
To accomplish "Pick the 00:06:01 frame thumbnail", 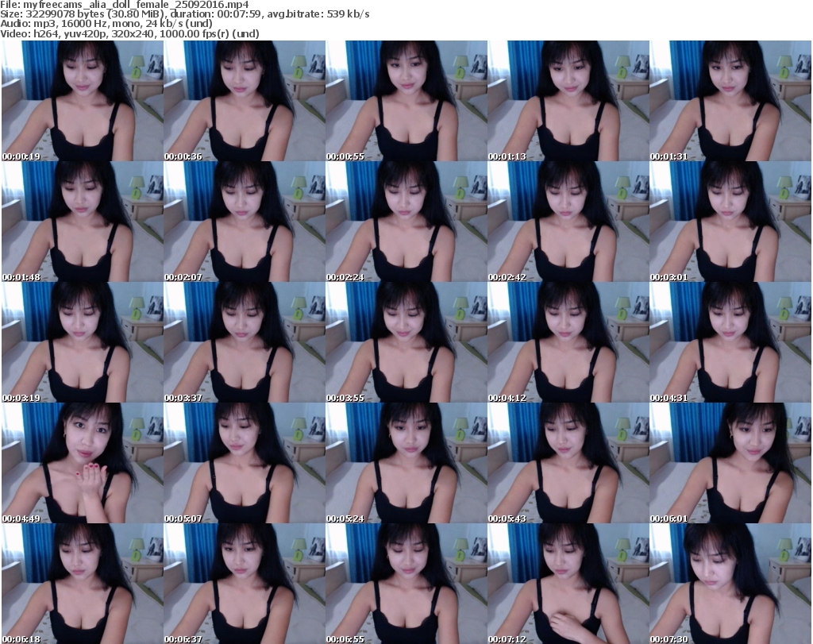I will coord(730,463).
